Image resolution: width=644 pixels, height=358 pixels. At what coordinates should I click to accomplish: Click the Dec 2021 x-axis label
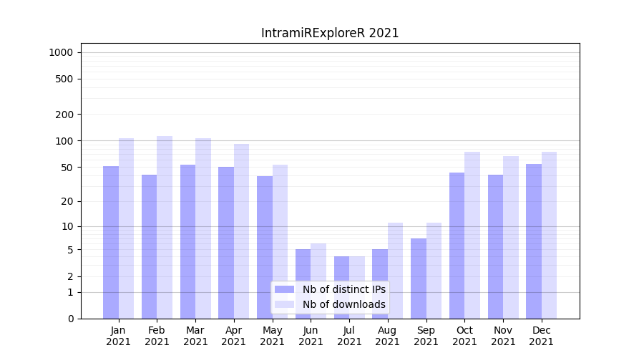pyautogui.click(x=542, y=336)
